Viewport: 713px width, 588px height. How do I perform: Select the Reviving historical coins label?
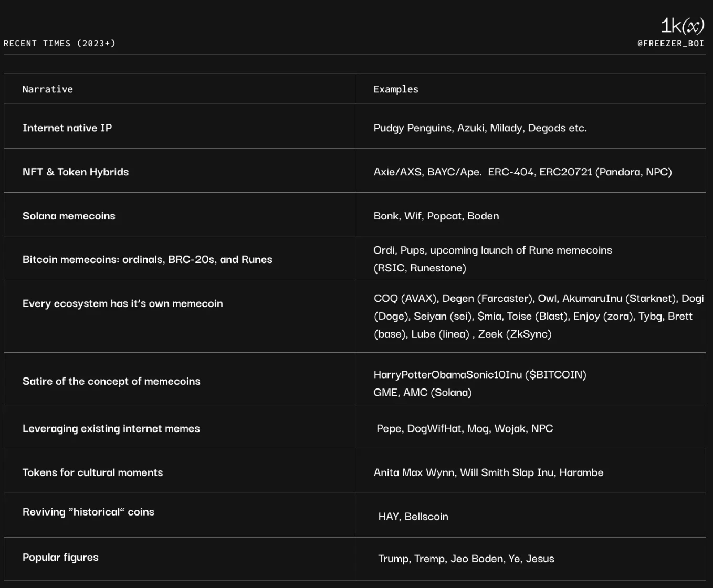click(x=88, y=512)
